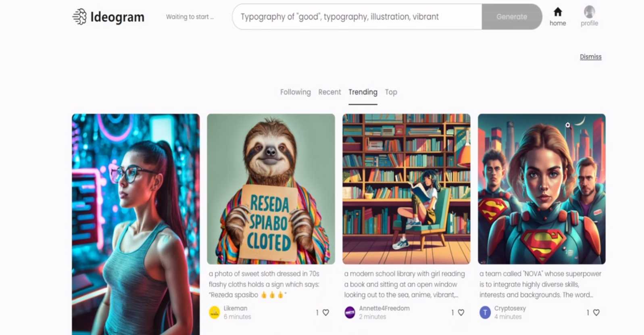This screenshot has width=644, height=335.
Task: Open the library girl reading image
Action: tap(406, 189)
